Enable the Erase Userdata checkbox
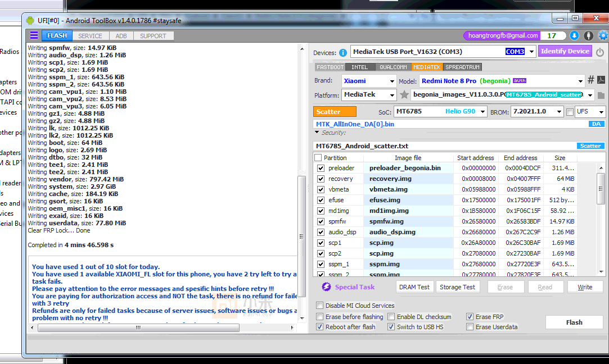 point(470,327)
